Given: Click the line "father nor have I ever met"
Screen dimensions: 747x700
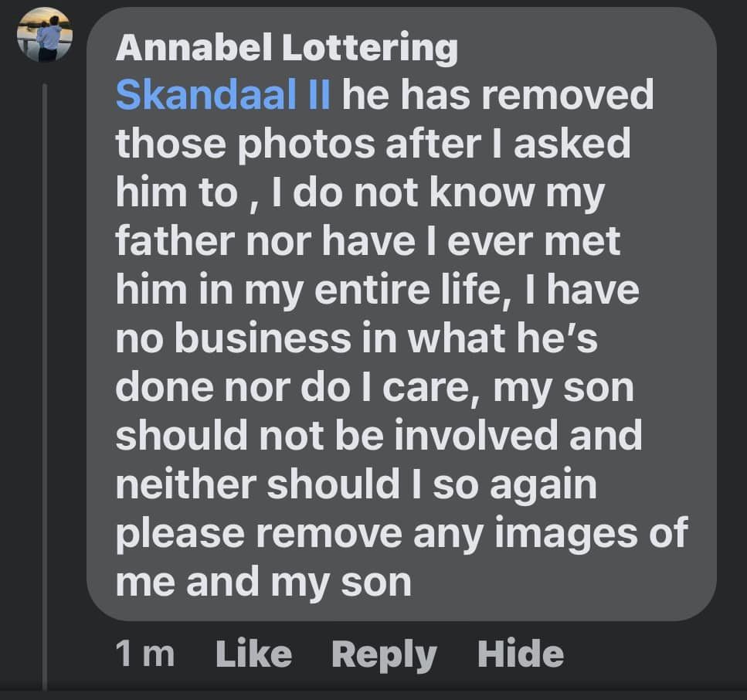Looking at the screenshot, I should click(x=368, y=242).
